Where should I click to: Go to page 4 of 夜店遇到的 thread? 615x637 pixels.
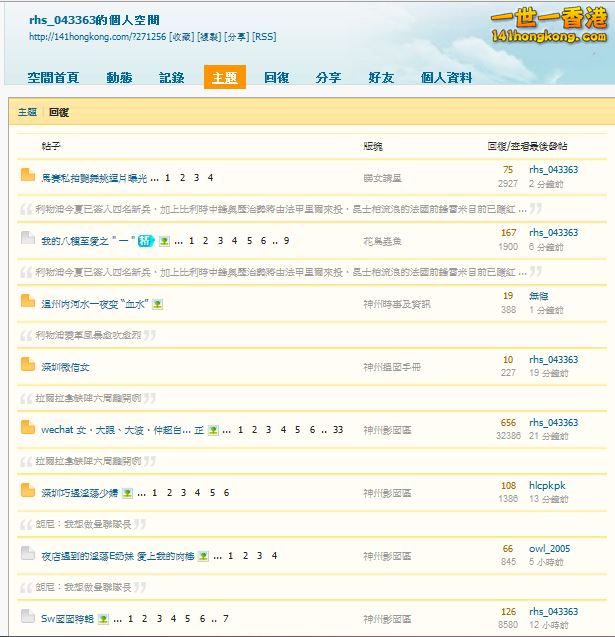(274, 556)
